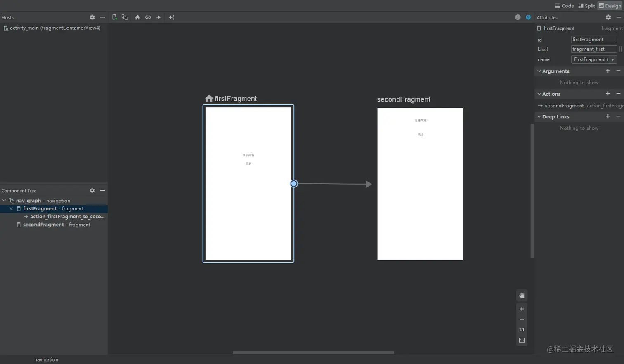Click the label field containing fragment_first
This screenshot has height=364, width=624.
tap(594, 49)
